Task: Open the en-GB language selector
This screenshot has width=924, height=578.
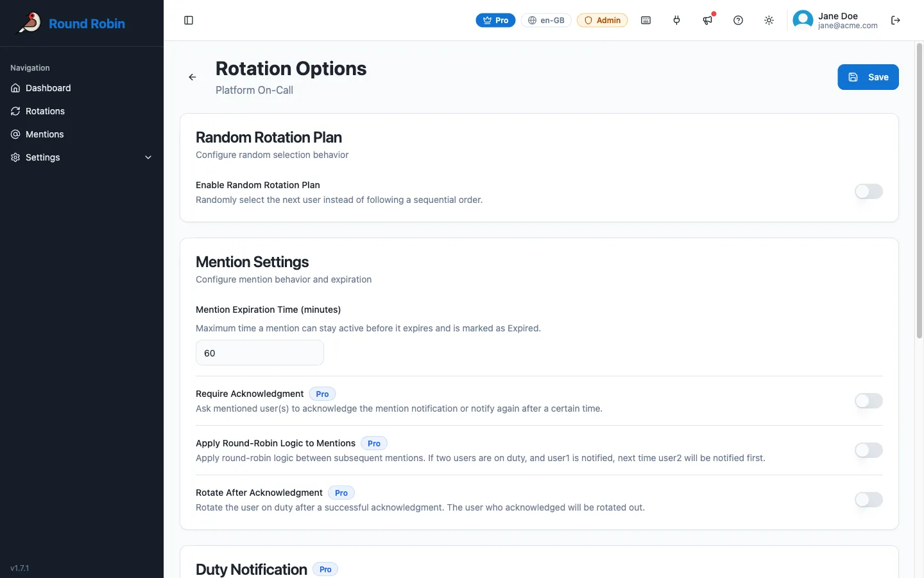Action: coord(546,21)
